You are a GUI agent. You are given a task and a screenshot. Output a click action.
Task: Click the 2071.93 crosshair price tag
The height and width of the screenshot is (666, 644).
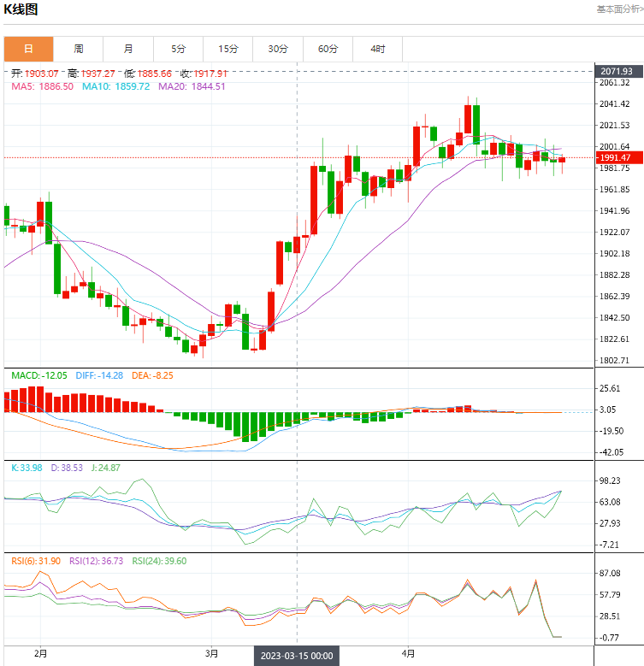[x=619, y=71]
